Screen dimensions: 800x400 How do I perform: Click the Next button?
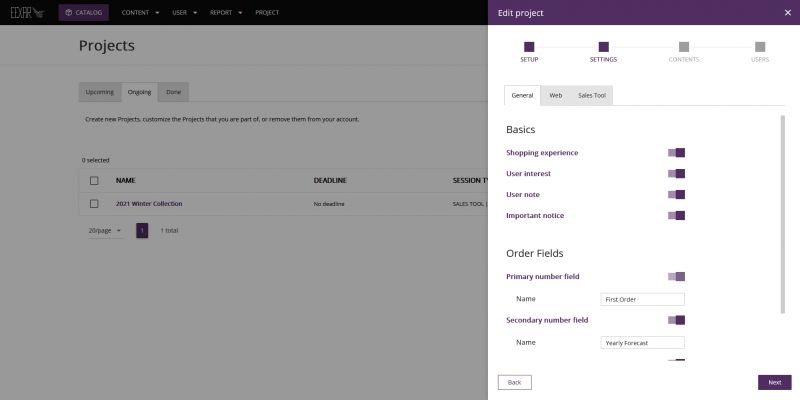774,382
